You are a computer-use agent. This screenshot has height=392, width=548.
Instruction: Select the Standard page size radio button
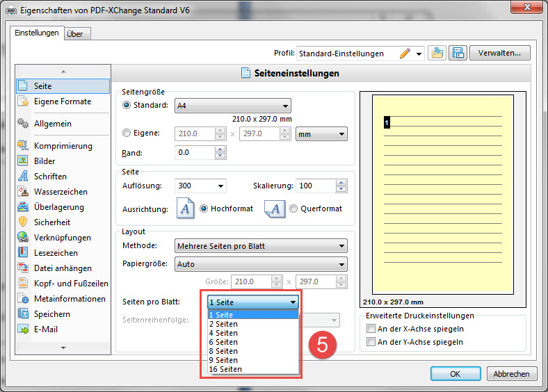(127, 105)
